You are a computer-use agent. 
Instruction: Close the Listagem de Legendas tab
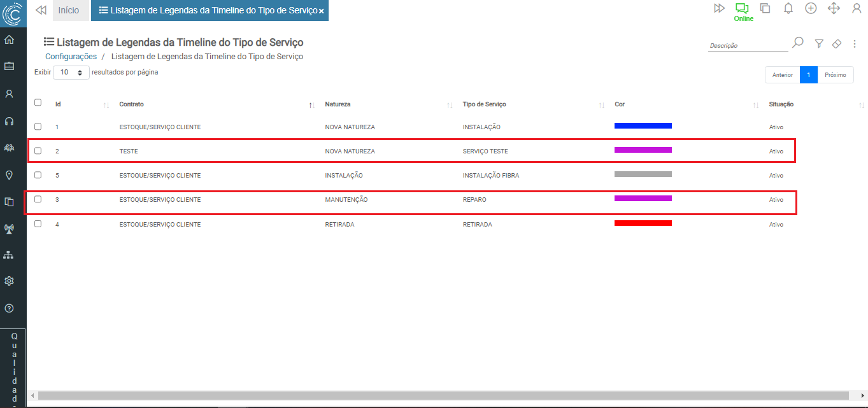pyautogui.click(x=322, y=11)
